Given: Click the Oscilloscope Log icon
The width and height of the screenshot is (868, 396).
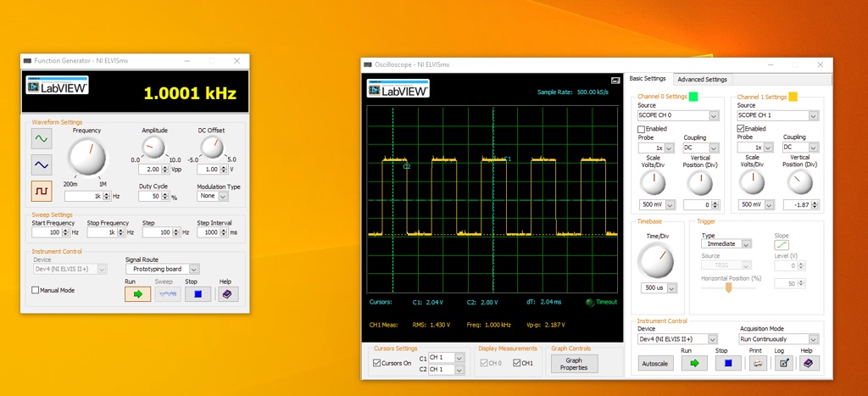Looking at the screenshot, I should click(783, 363).
